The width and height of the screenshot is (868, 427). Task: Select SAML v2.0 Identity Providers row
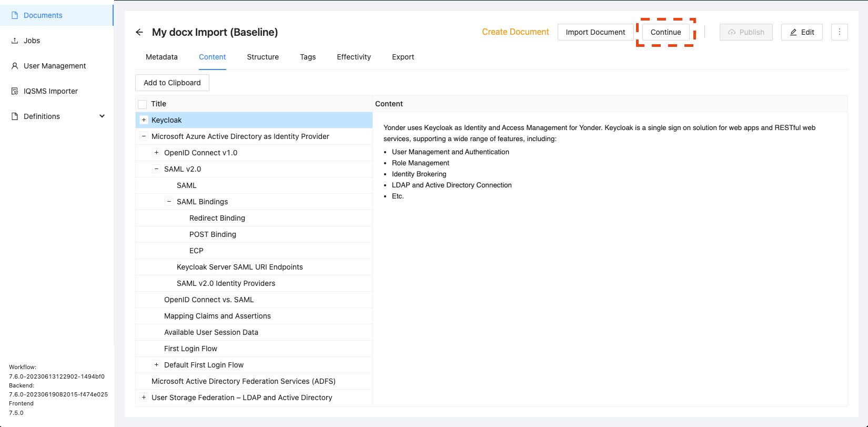[x=254, y=283]
